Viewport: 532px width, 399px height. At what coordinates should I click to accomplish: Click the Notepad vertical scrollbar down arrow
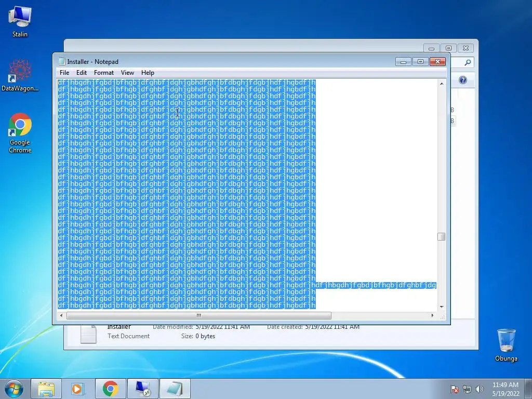pyautogui.click(x=442, y=307)
